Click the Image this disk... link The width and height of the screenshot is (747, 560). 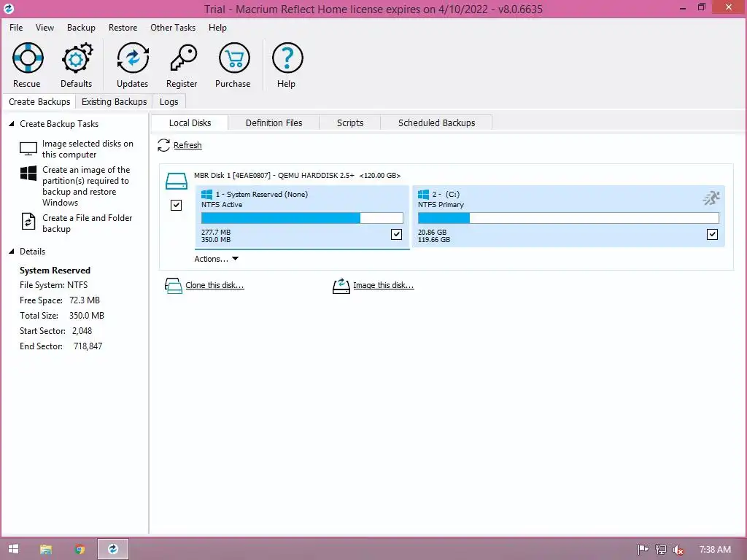tap(384, 285)
